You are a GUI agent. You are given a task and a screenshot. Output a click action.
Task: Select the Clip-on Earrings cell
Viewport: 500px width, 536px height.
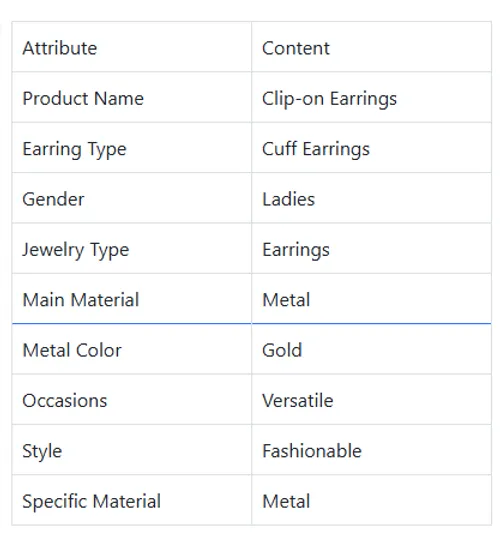click(x=371, y=97)
